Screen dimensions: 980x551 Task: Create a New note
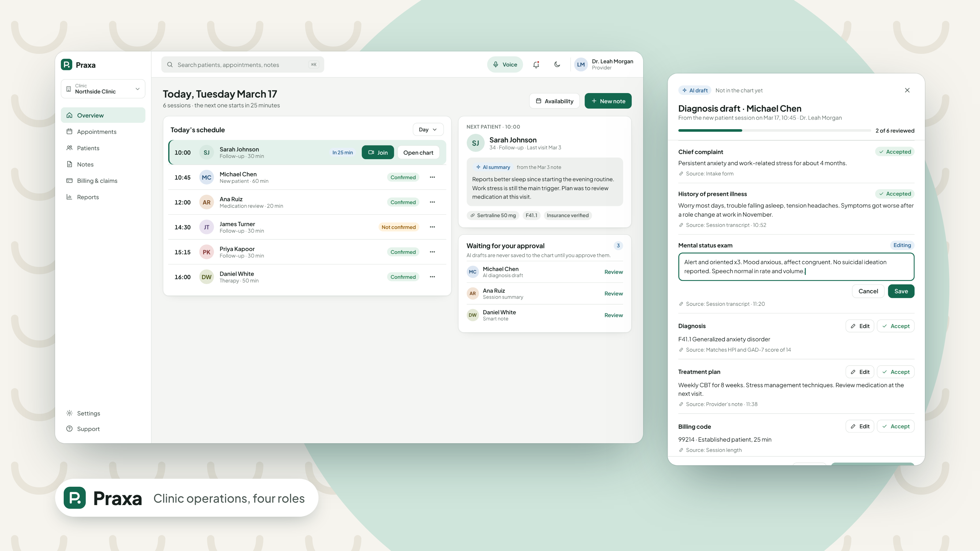point(608,101)
